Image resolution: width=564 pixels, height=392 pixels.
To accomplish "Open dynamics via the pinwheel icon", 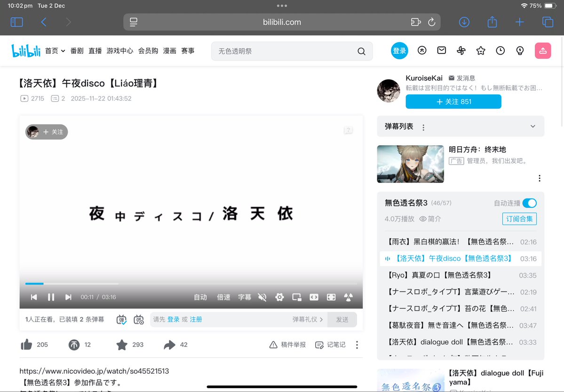I will tap(461, 50).
